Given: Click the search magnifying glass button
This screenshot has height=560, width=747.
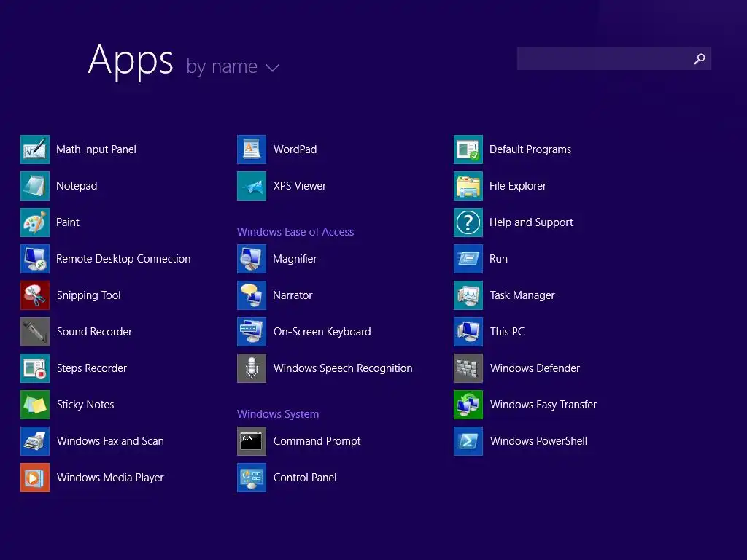Looking at the screenshot, I should coord(699,58).
